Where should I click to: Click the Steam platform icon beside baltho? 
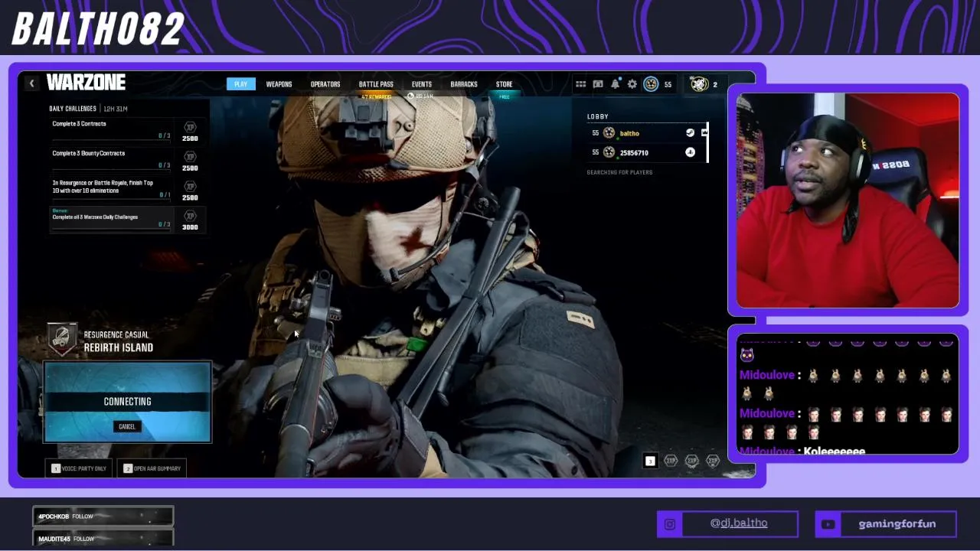(x=690, y=133)
